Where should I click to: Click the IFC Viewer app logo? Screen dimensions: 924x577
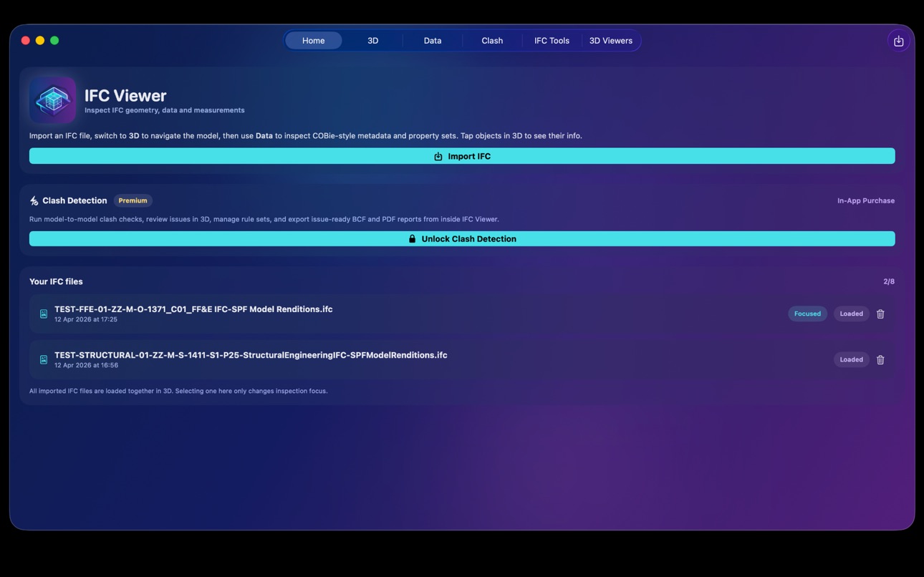click(53, 100)
